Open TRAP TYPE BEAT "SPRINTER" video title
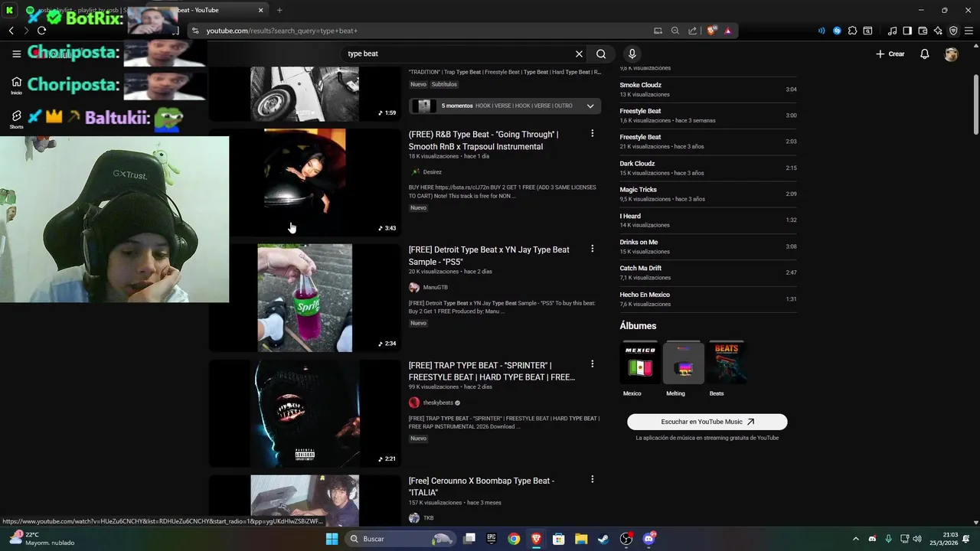Image resolution: width=980 pixels, height=551 pixels. point(492,371)
